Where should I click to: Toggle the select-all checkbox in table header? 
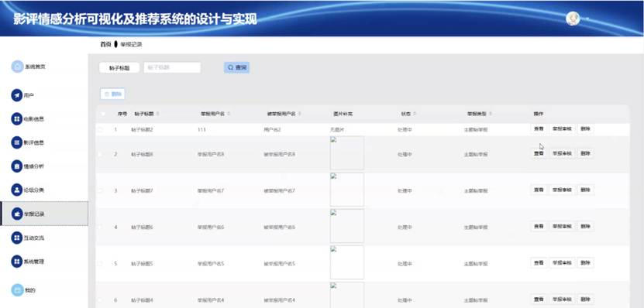pos(102,114)
